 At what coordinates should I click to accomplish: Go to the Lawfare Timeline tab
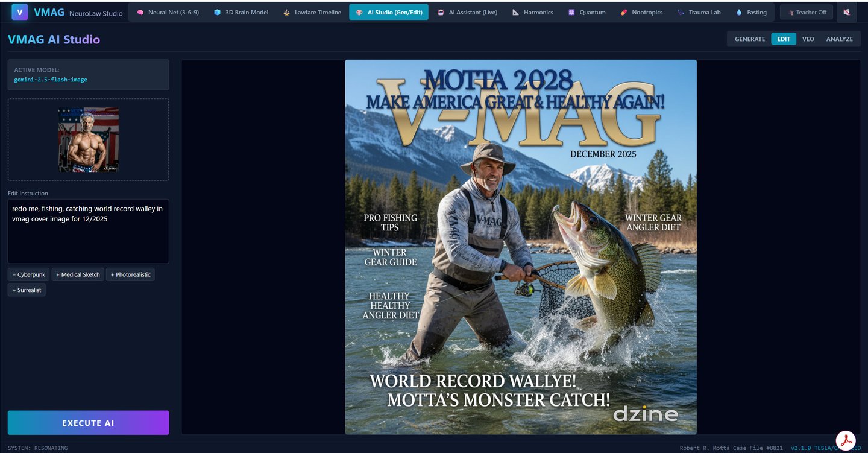[x=312, y=12]
